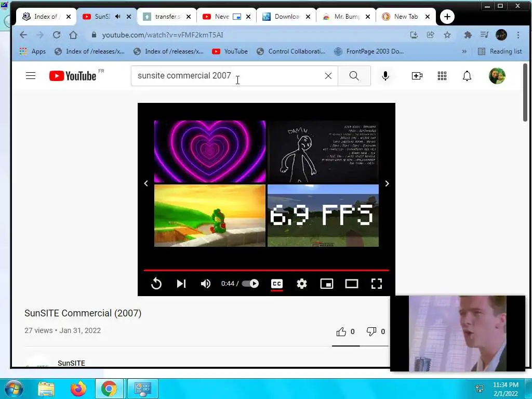This screenshot has width=532, height=399.
Task: Go to the YouTube home logo
Action: (73, 76)
